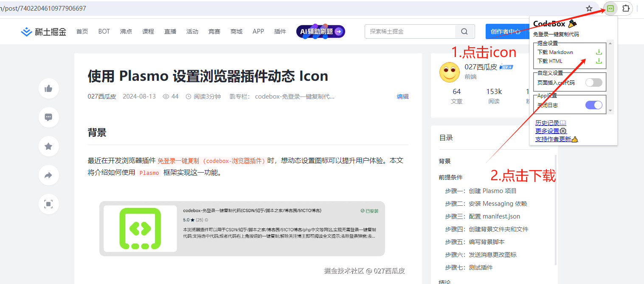Open the browser extensions puzzle icon
The height and width of the screenshot is (284, 644).
tap(625, 9)
